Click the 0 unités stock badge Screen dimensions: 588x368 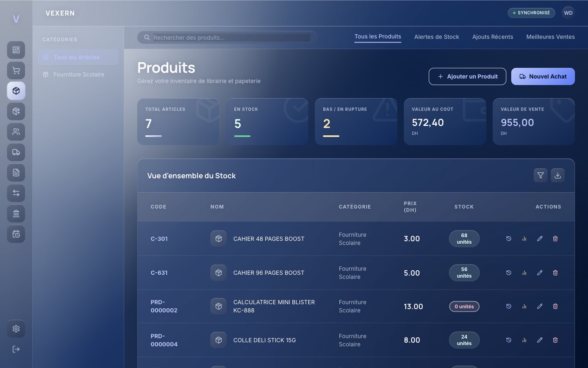click(464, 307)
